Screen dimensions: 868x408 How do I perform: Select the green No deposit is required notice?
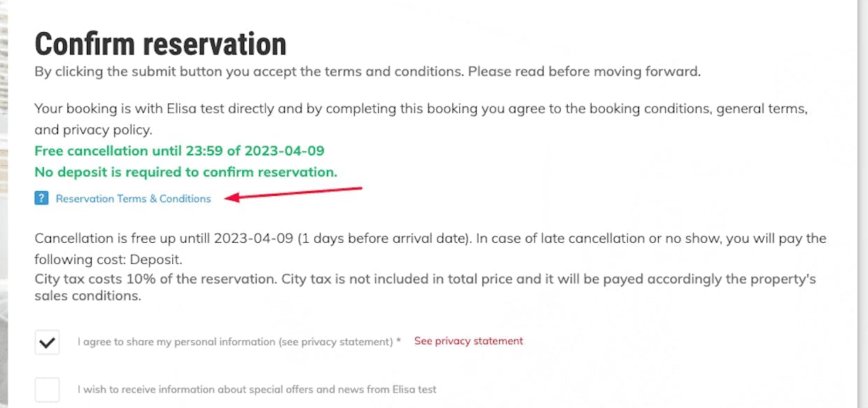click(x=185, y=171)
